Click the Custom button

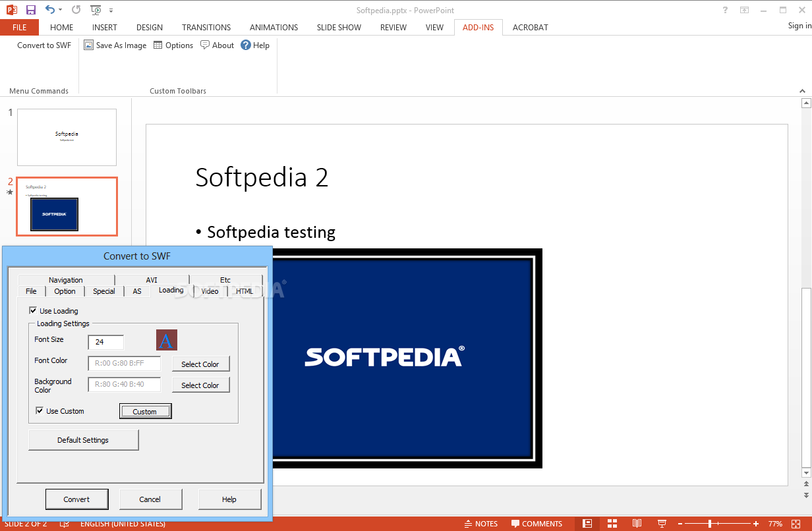(145, 411)
